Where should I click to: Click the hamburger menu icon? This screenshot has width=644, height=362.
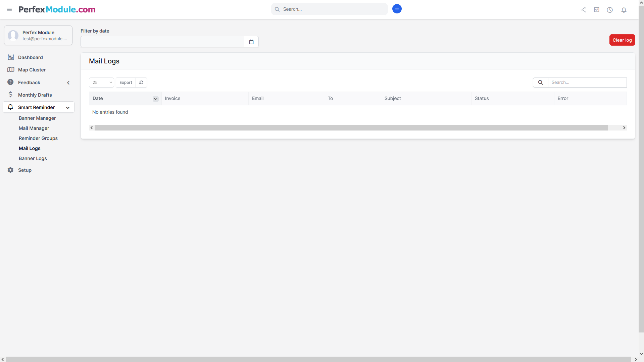pos(9,9)
